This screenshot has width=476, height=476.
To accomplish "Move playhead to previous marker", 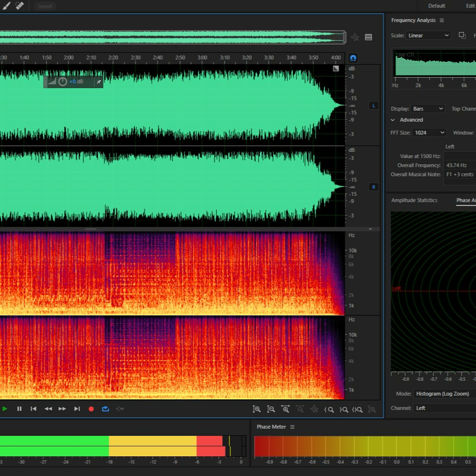I will pyautogui.click(x=33, y=409).
